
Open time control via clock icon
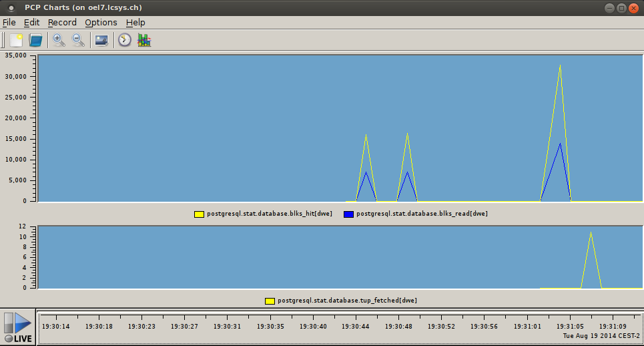point(125,40)
